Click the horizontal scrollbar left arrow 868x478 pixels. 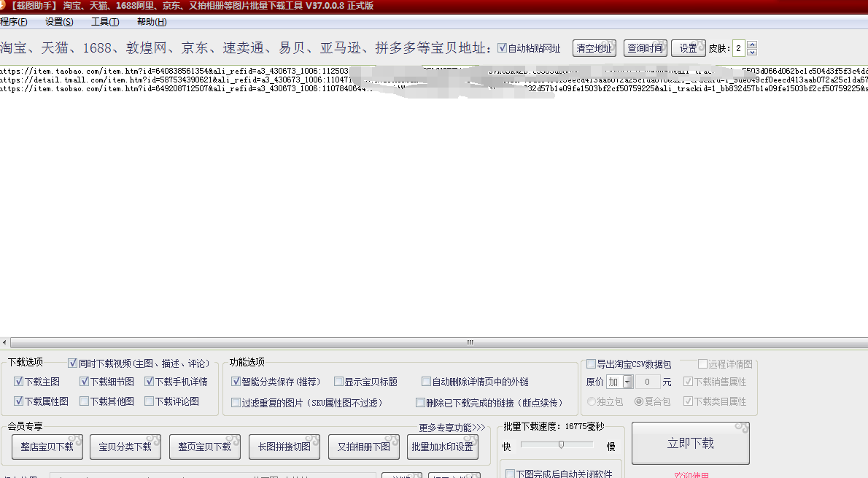(4, 342)
